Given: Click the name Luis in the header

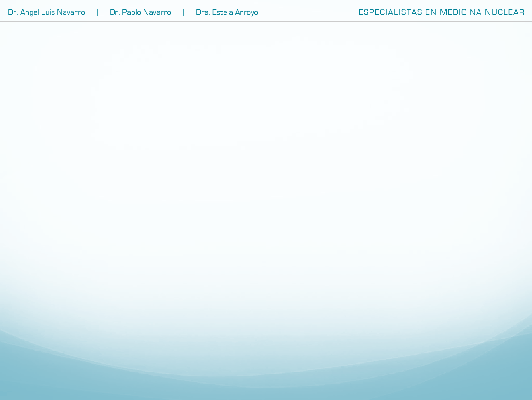Looking at the screenshot, I should [x=48, y=12].
